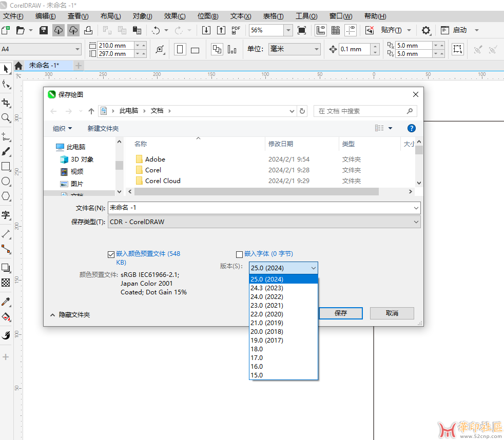Screen dimensions: 504x440
Task: Toggle Embed fonts checkbox
Action: coord(239,255)
